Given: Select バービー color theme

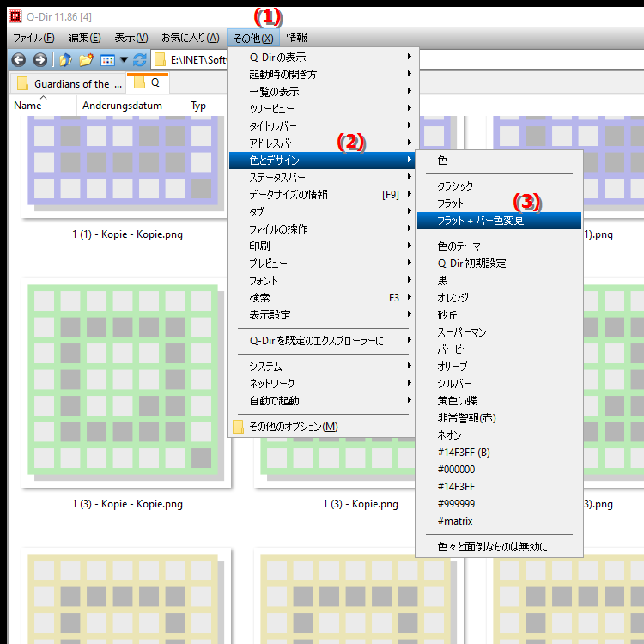Looking at the screenshot, I should coord(499,349).
